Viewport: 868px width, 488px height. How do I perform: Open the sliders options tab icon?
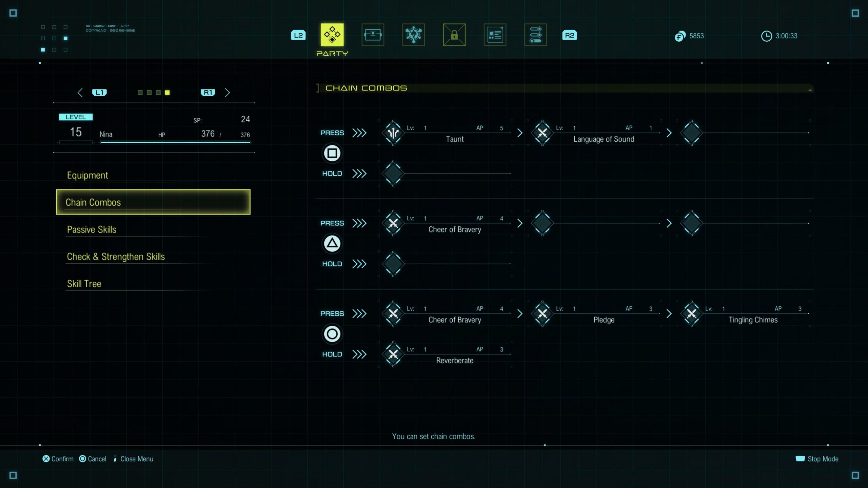535,35
